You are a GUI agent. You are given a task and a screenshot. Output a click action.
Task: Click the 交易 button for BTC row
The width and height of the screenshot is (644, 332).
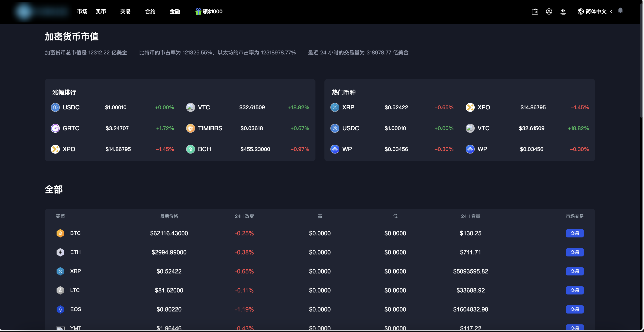tap(575, 233)
